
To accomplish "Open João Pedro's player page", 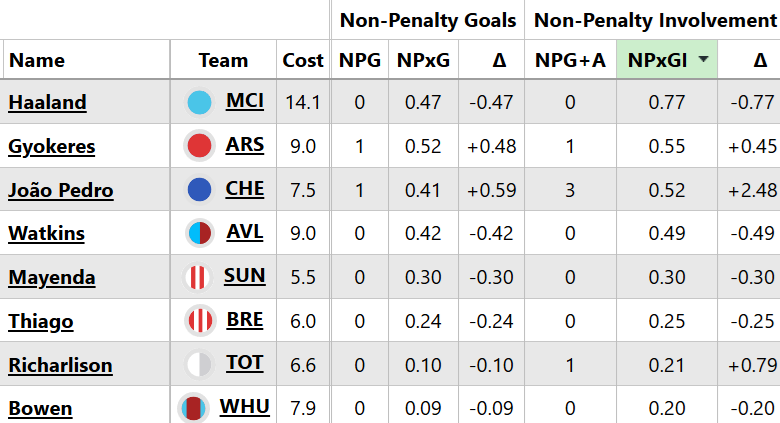I will coord(60,190).
